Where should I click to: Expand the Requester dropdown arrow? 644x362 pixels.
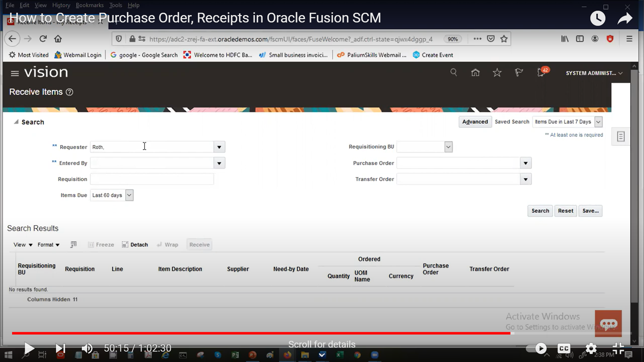(219, 147)
